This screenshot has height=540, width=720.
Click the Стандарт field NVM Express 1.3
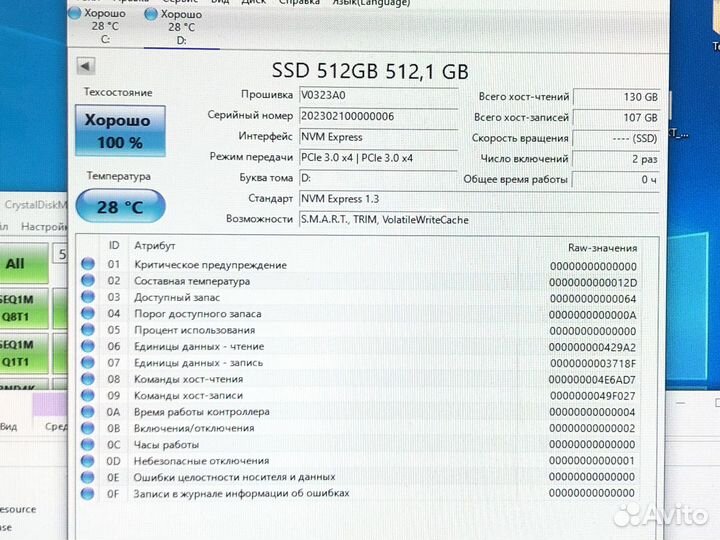479,199
